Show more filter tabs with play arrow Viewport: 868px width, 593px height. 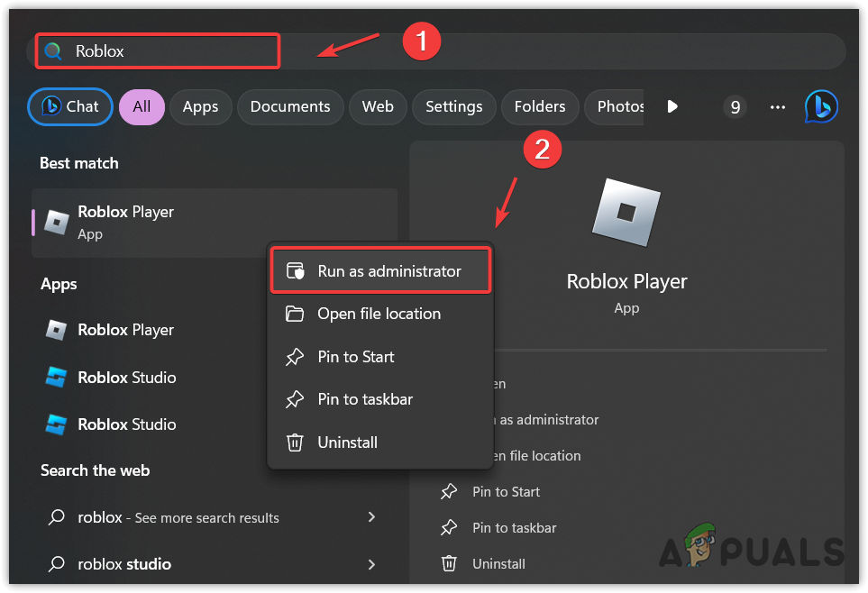[x=672, y=106]
